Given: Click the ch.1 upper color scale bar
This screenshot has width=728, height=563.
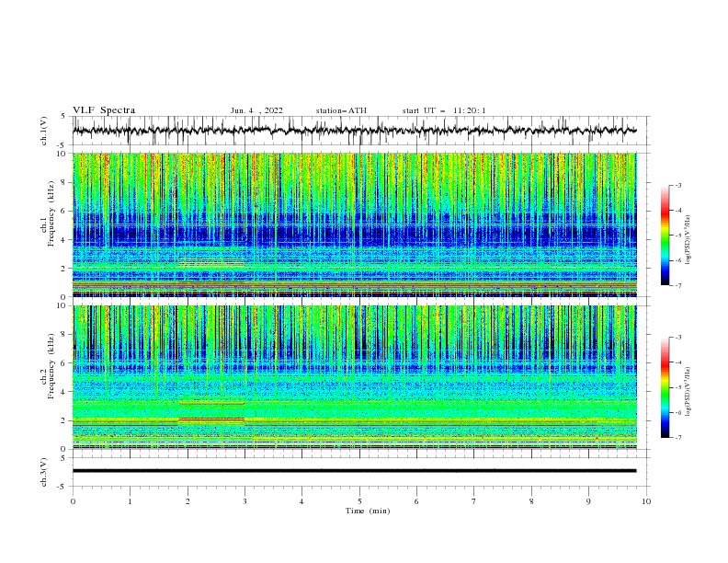Looking at the screenshot, I should tap(665, 236).
